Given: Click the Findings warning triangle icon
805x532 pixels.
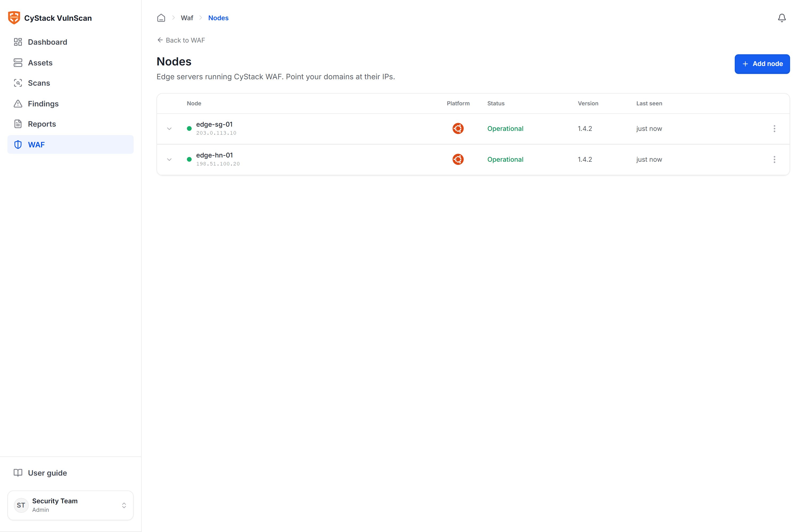Looking at the screenshot, I should point(18,104).
